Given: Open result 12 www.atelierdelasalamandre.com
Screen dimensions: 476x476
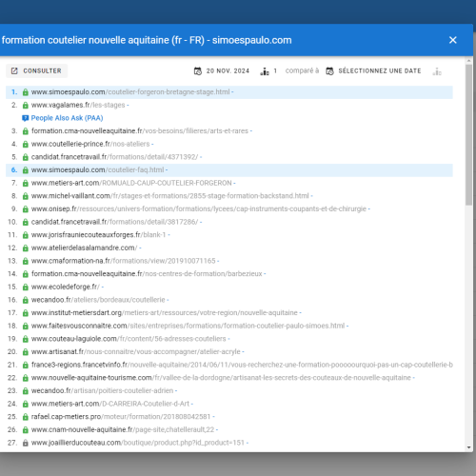Looking at the screenshot, I should [x=84, y=248].
